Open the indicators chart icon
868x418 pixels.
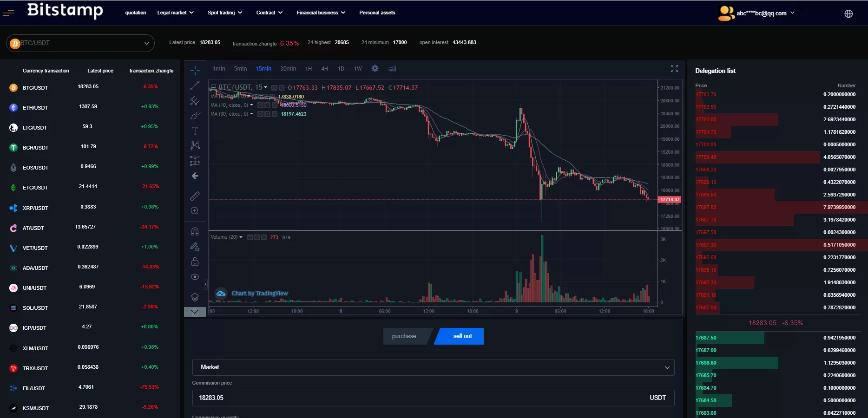coord(392,69)
